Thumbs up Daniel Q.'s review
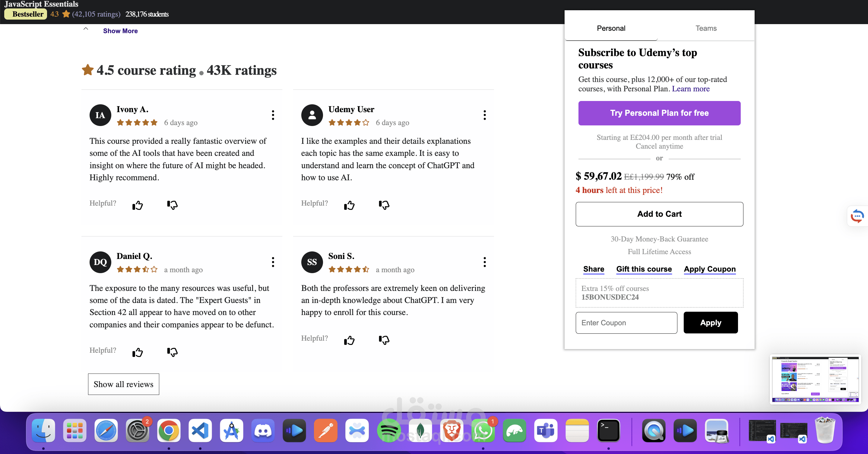Viewport: 868px width, 454px height. [x=138, y=352]
